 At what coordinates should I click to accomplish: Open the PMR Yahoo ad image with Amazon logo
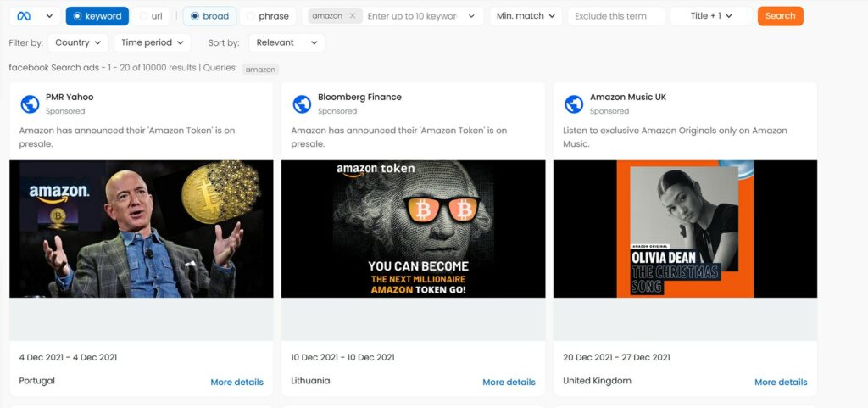142,229
